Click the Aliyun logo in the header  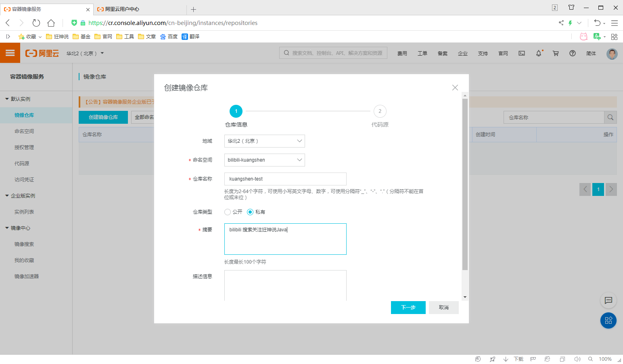click(x=42, y=53)
